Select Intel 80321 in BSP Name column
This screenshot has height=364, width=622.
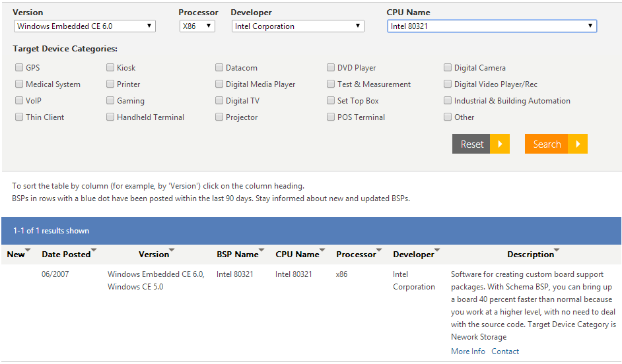click(235, 274)
